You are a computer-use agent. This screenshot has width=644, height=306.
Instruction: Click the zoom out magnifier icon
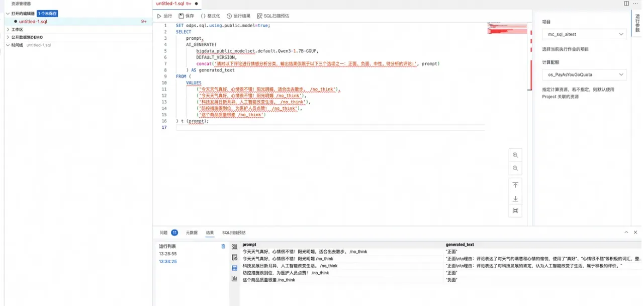tap(515, 169)
